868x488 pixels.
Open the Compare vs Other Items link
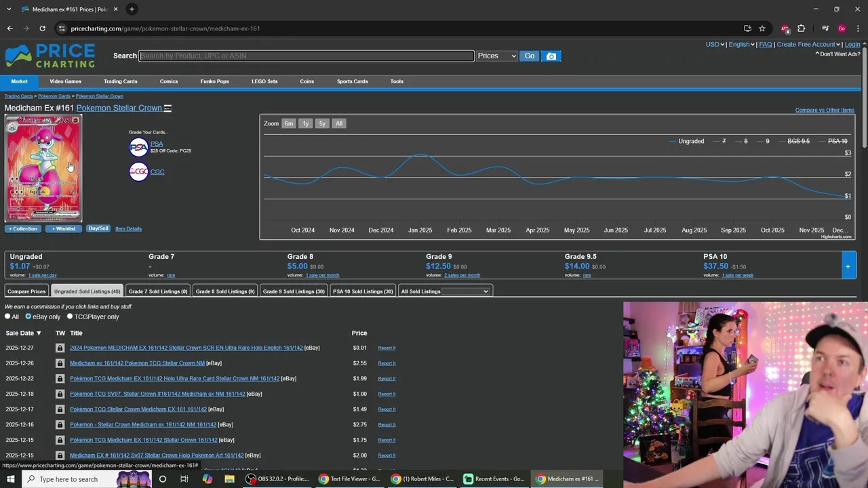[825, 110]
